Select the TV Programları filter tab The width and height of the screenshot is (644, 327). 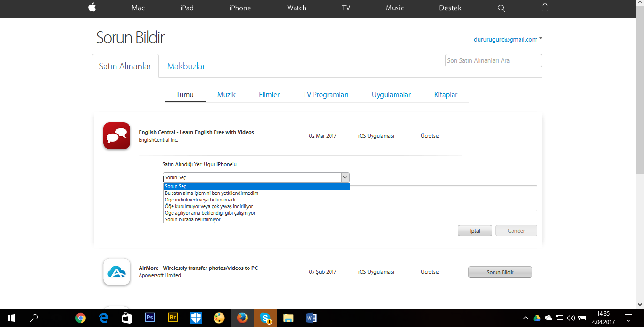(x=326, y=95)
